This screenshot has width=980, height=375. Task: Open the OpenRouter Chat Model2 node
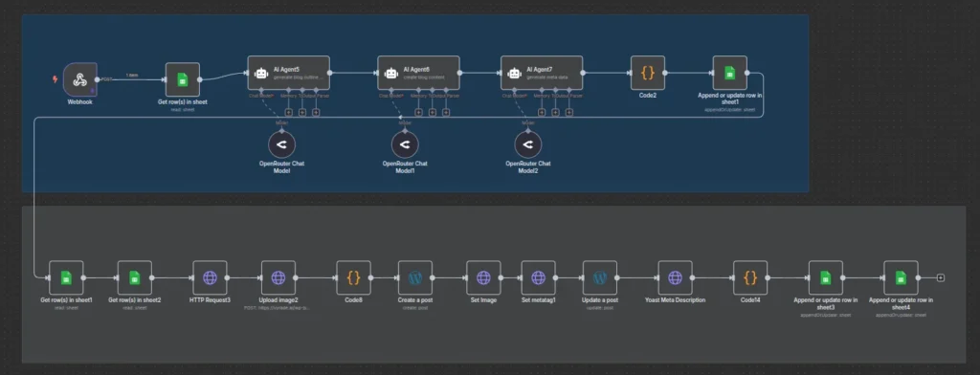click(528, 145)
